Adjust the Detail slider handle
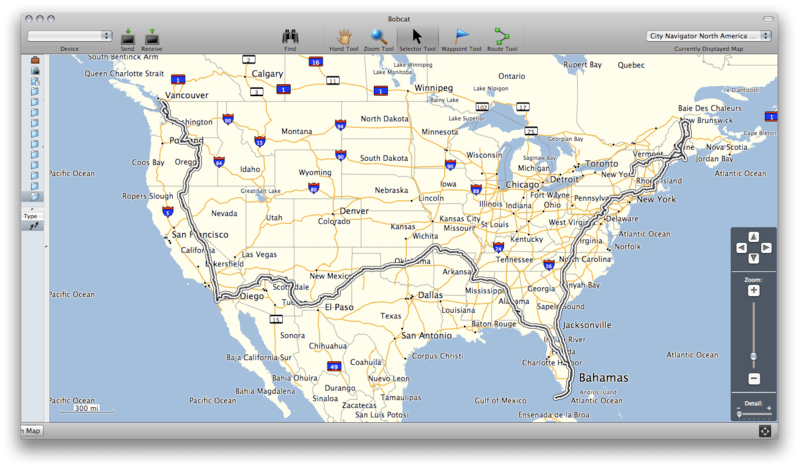Screen dimensions: 799x468 tap(739, 414)
